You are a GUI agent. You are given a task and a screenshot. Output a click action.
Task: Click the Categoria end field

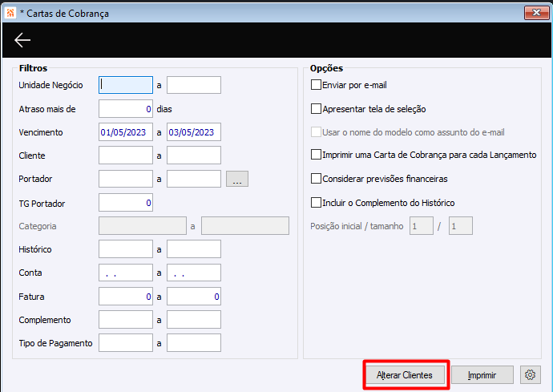coord(245,226)
